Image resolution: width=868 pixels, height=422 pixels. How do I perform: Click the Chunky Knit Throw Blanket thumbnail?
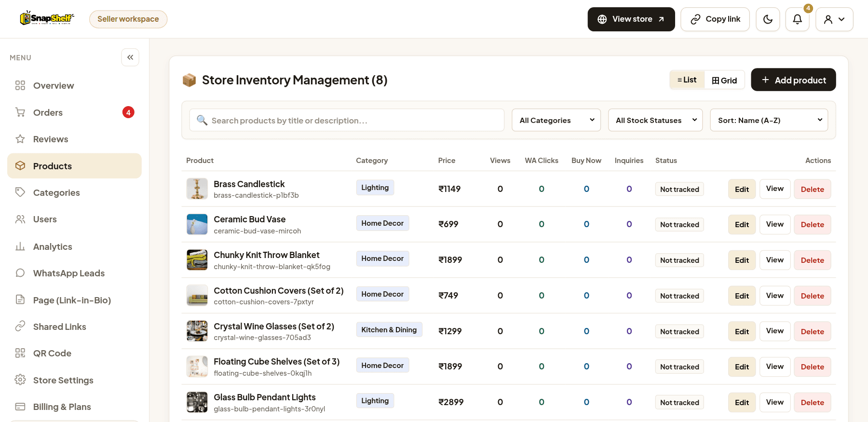pos(197,260)
